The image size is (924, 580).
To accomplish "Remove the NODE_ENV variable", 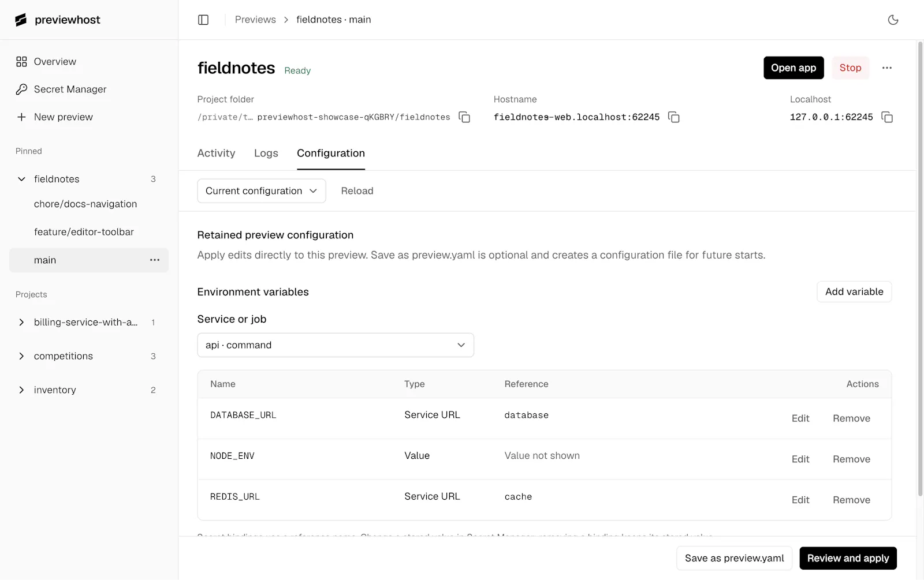I will point(851,459).
